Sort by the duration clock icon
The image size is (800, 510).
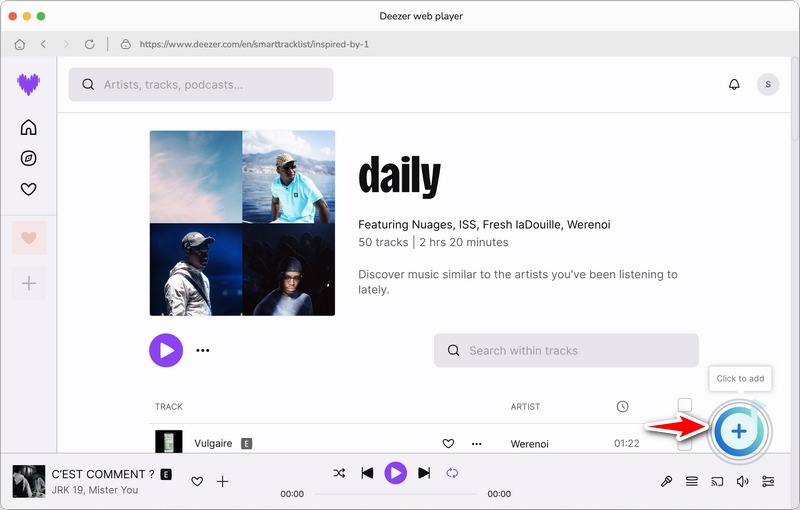pyautogui.click(x=622, y=406)
